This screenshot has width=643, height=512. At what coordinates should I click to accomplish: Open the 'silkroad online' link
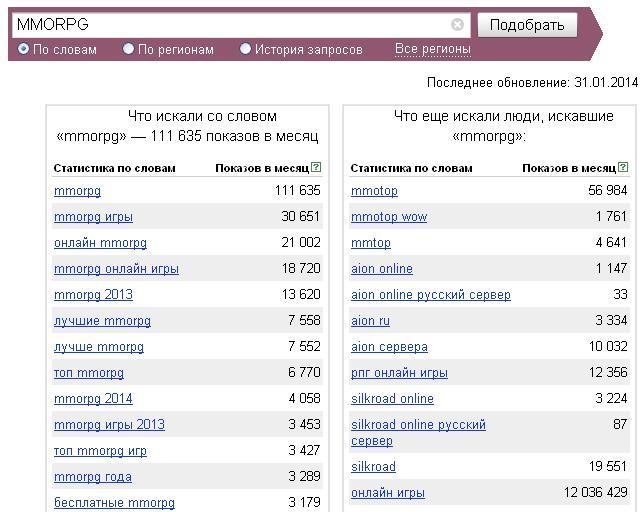coord(392,398)
